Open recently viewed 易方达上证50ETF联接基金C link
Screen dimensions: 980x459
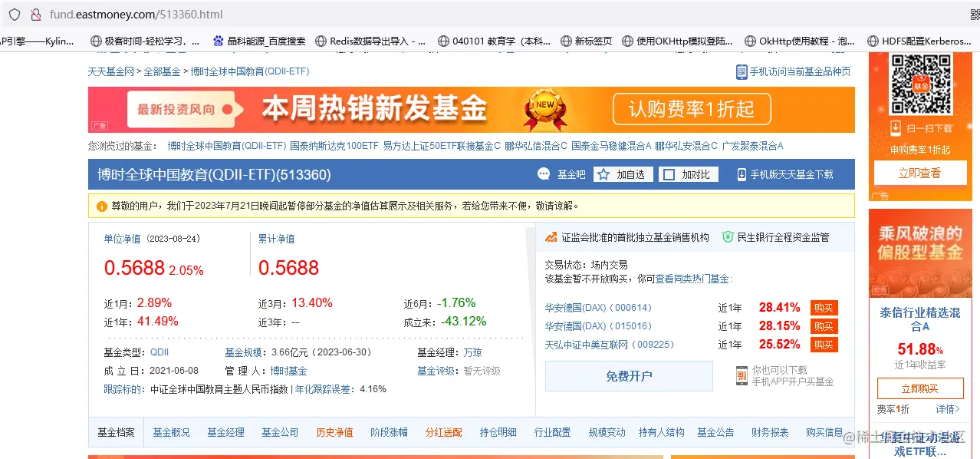[442, 146]
